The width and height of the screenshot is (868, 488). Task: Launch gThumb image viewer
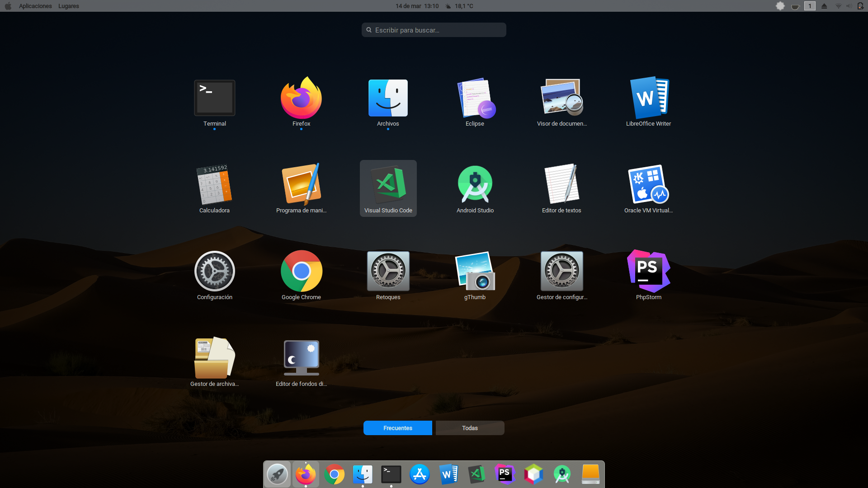coord(475,276)
